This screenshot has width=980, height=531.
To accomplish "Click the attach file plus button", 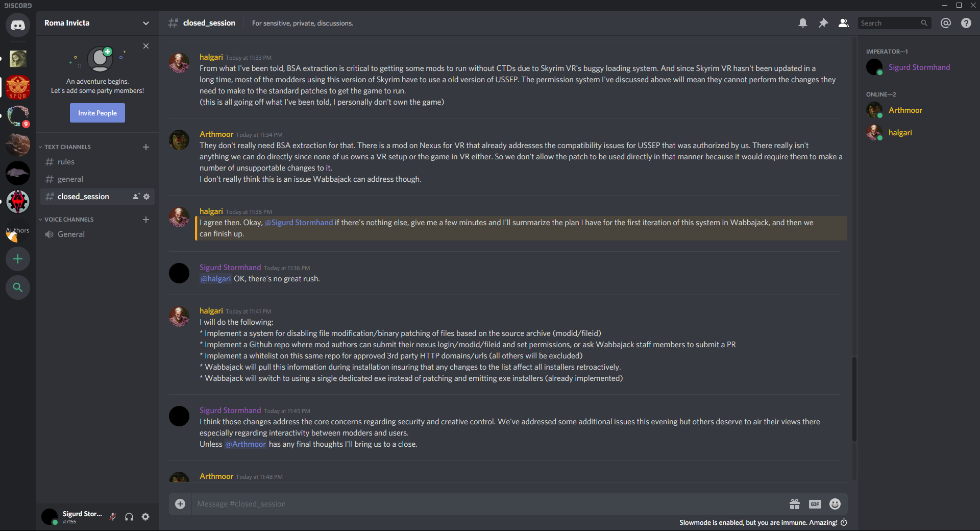I will pos(180,504).
